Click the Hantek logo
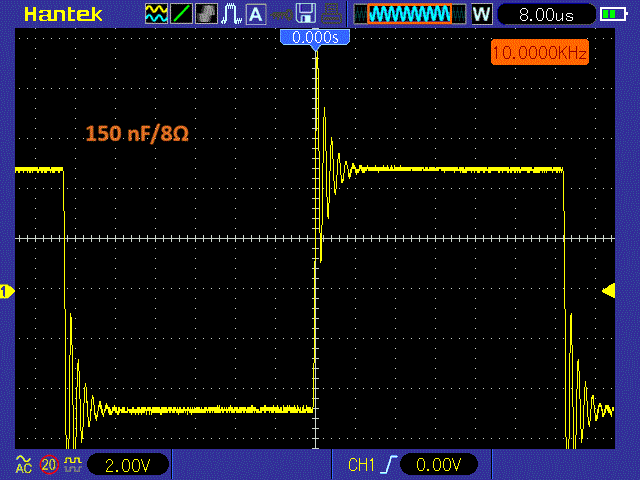The height and width of the screenshot is (480, 640). pyautogui.click(x=63, y=14)
